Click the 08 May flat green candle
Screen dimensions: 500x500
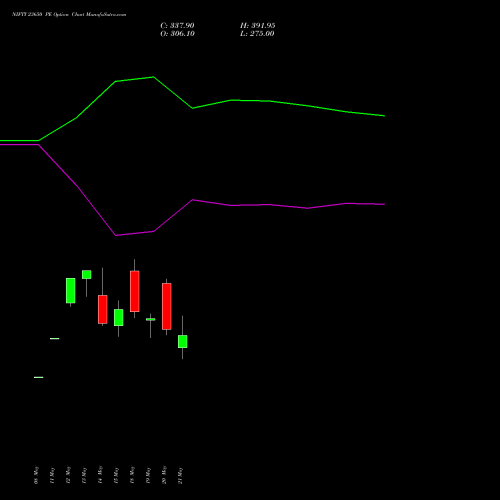click(39, 377)
